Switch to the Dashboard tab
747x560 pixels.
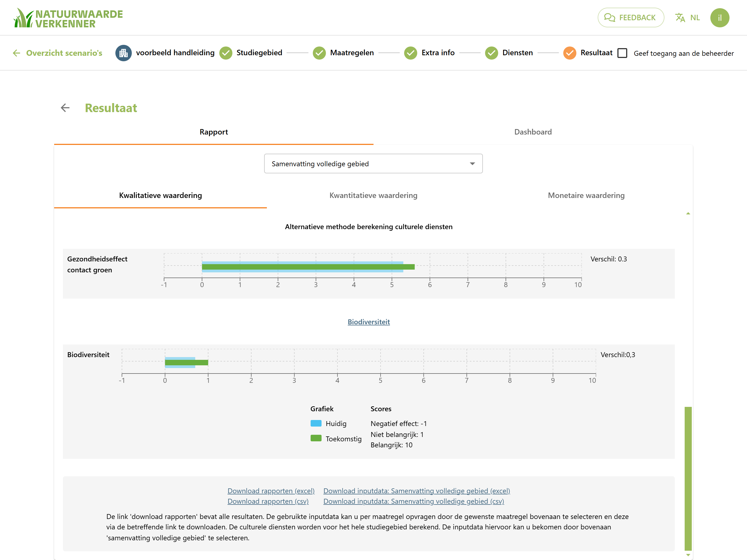click(x=533, y=132)
